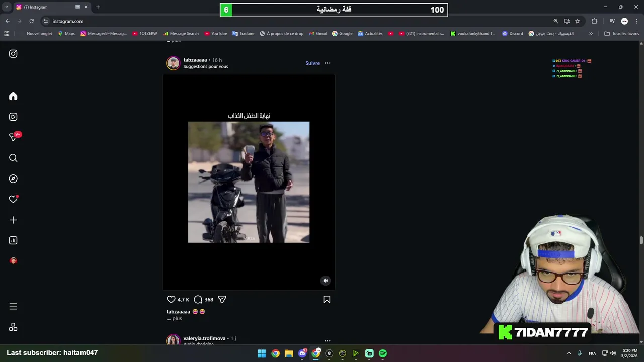Save the tabzaaaaa post with bookmark

[x=327, y=299]
